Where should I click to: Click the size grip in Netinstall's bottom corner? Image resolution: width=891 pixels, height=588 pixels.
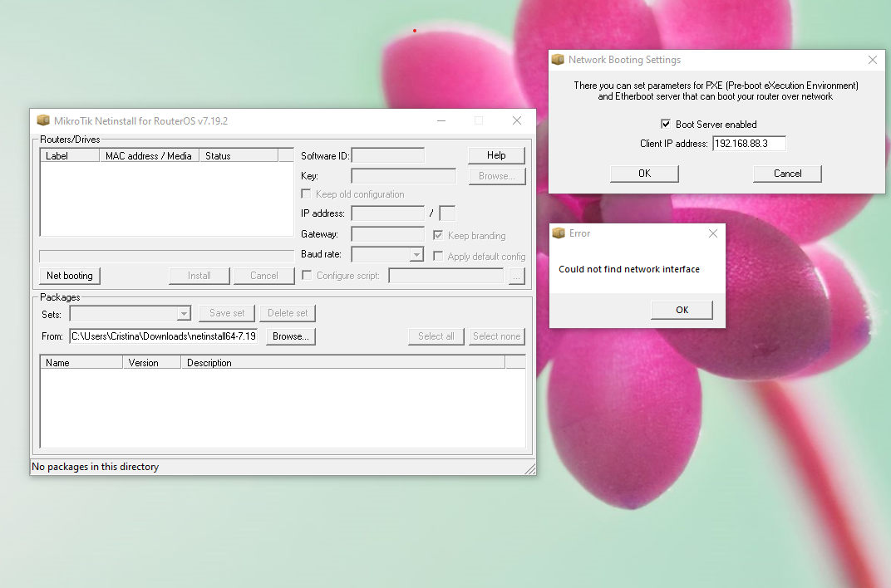point(529,468)
